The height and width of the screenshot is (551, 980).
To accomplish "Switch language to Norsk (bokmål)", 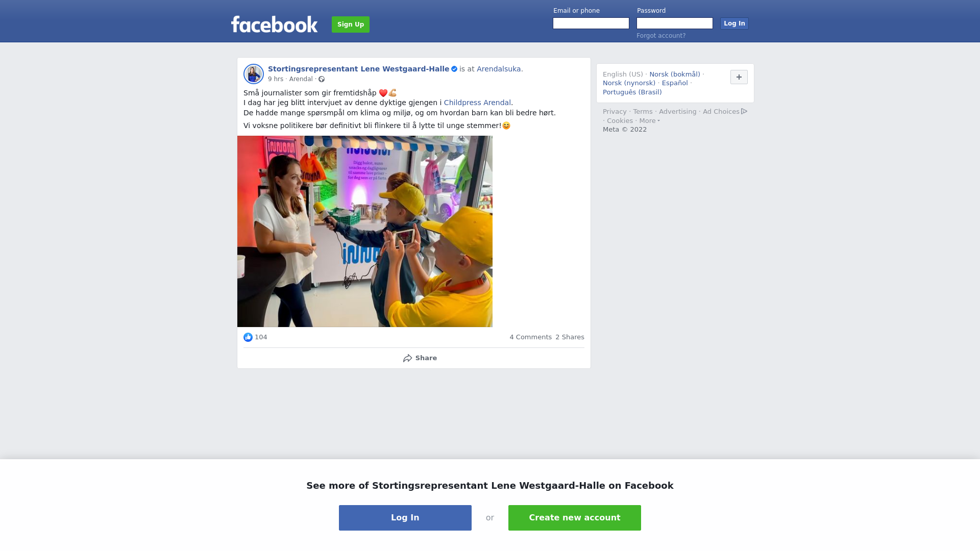I will (675, 74).
